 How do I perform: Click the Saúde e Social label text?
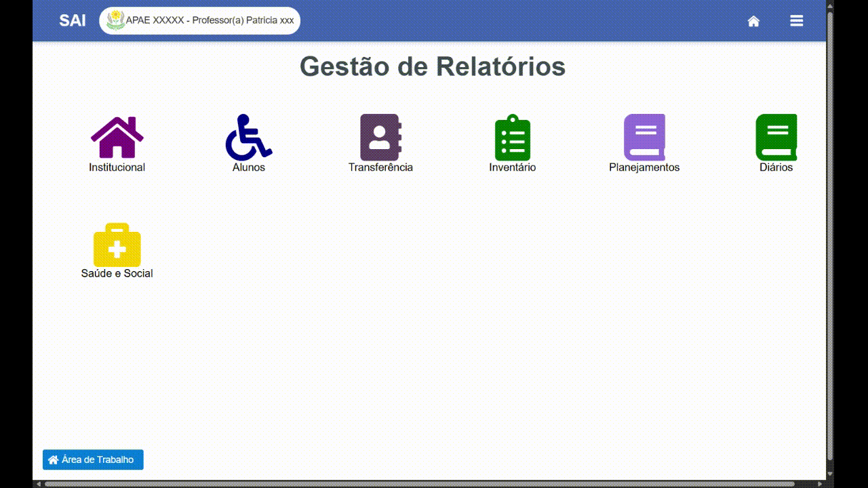coord(117,274)
